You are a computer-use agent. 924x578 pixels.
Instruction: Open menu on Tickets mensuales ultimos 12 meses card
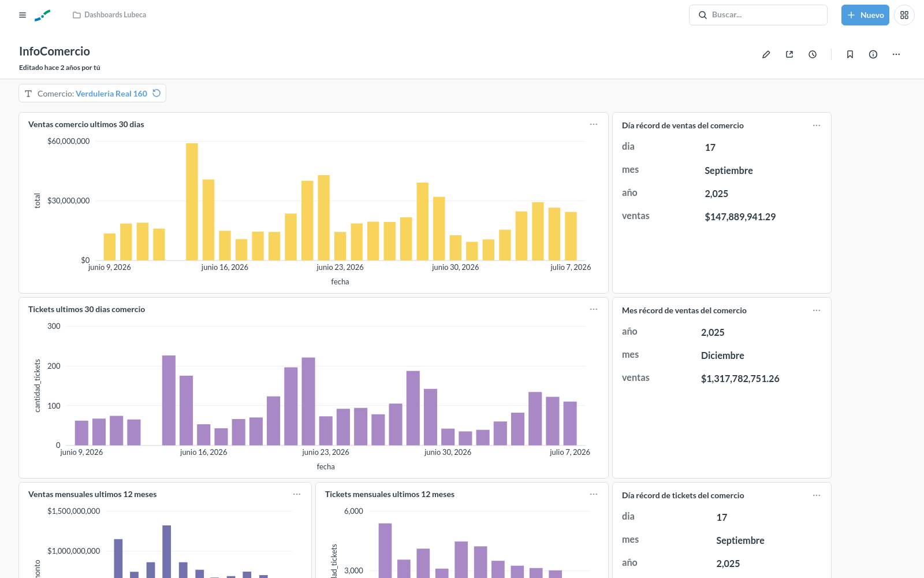[x=594, y=494]
